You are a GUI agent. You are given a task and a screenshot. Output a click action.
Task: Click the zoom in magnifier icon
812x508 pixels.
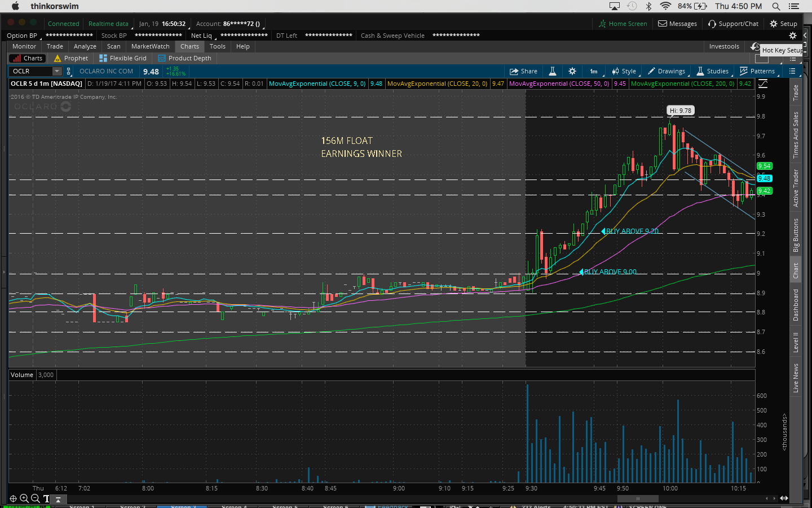[24, 498]
